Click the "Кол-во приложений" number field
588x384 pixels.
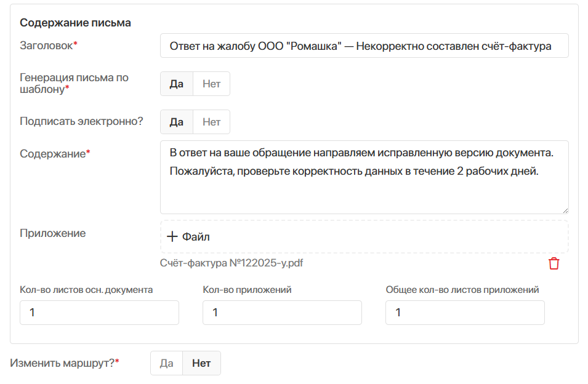point(281,312)
